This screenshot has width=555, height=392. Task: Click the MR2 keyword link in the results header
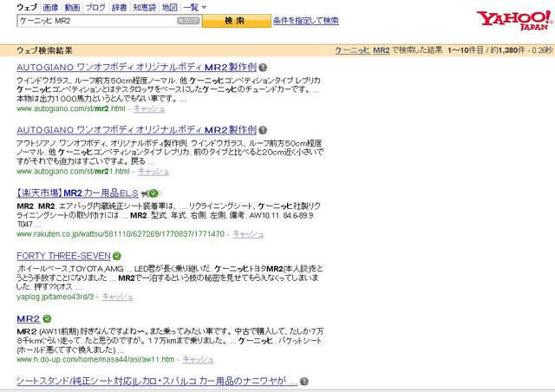point(382,50)
